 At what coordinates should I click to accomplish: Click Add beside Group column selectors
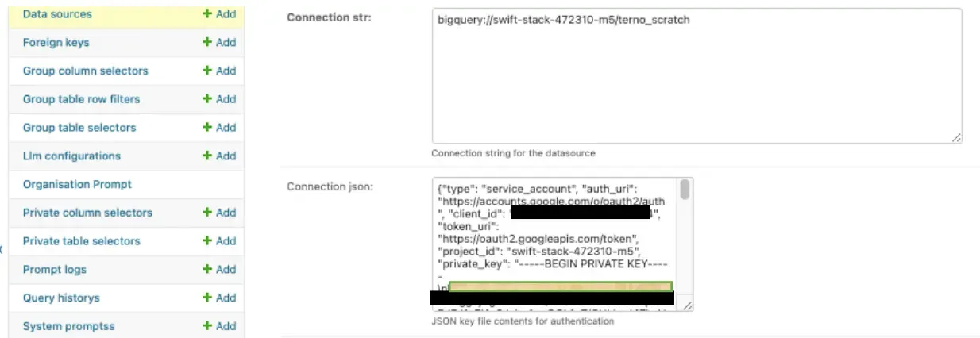click(x=219, y=71)
